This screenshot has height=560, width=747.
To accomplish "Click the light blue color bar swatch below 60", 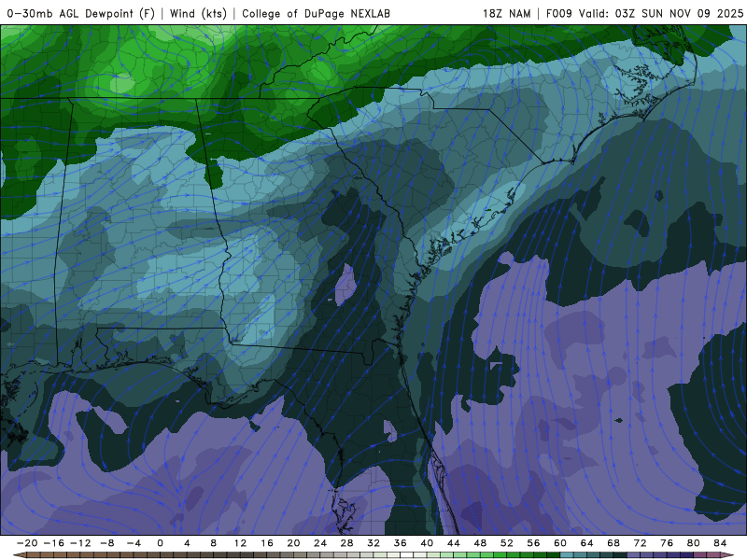I will tap(567, 555).
